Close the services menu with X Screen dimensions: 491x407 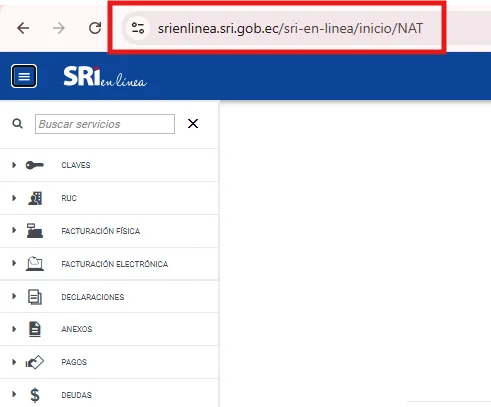tap(193, 124)
